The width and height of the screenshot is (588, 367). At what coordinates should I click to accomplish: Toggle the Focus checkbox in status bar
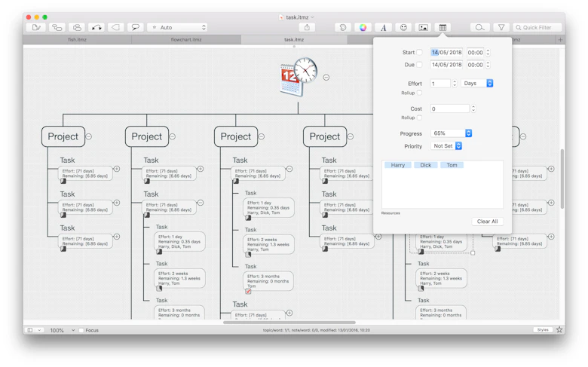pyautogui.click(x=81, y=330)
